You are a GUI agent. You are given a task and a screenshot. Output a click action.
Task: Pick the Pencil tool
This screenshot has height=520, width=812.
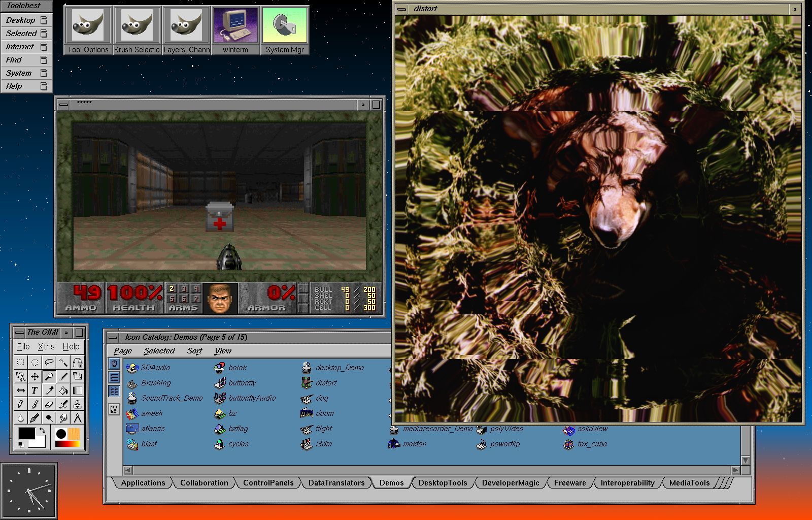(20, 404)
